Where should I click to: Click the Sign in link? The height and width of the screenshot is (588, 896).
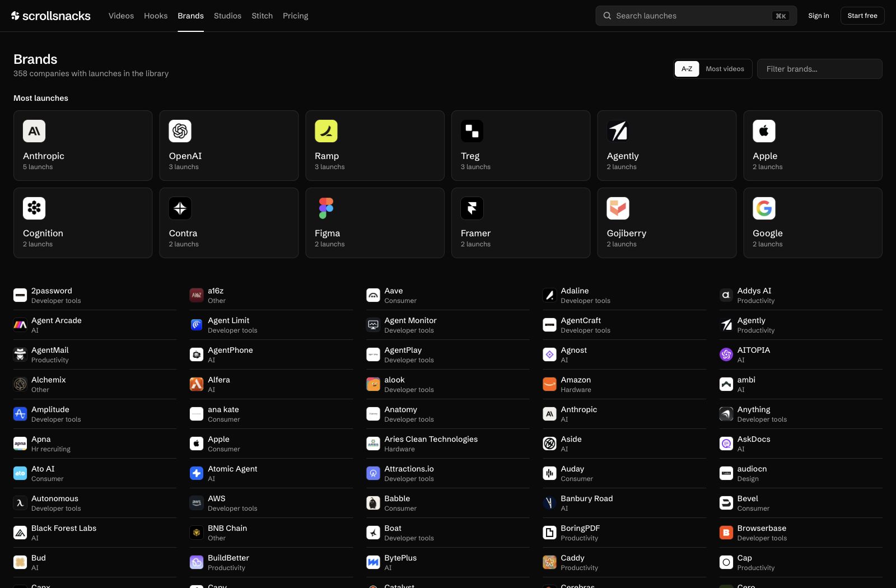coord(819,16)
